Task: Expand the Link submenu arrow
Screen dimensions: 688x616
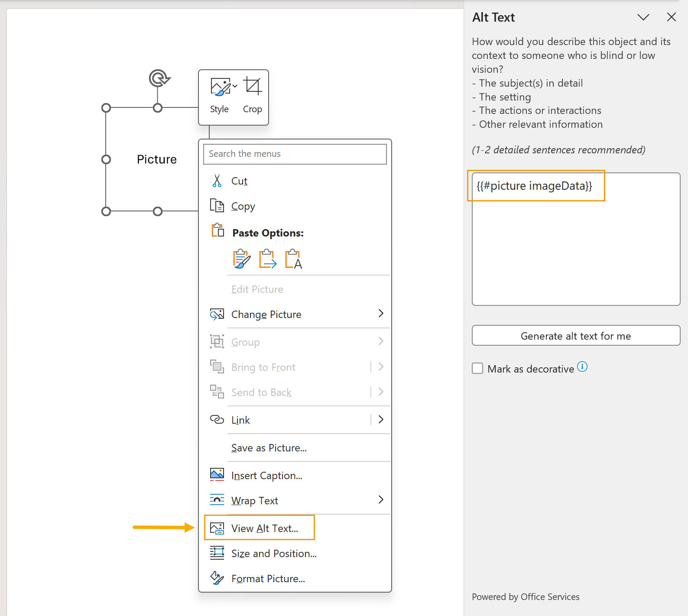Action: 381,419
